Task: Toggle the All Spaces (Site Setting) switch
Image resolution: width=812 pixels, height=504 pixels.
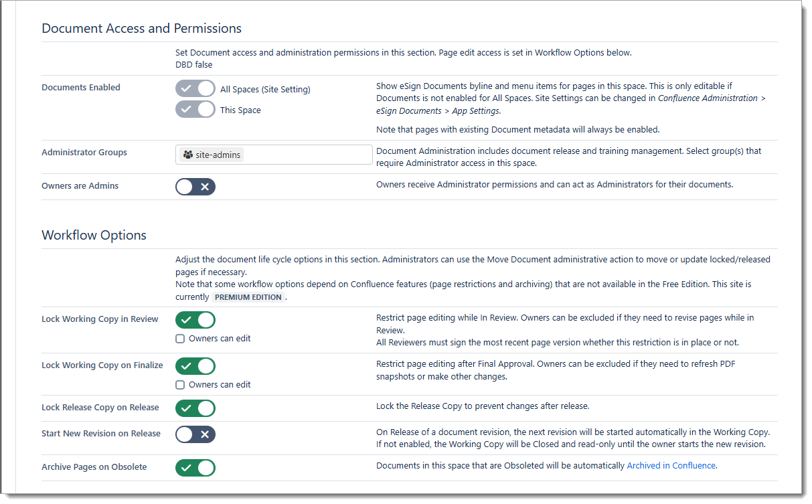Action: tap(195, 89)
